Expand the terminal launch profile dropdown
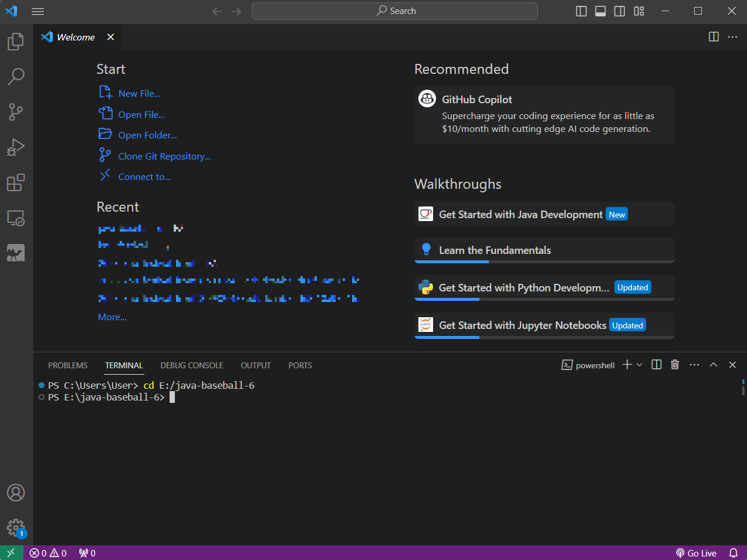This screenshot has height=560, width=747. 640,365
